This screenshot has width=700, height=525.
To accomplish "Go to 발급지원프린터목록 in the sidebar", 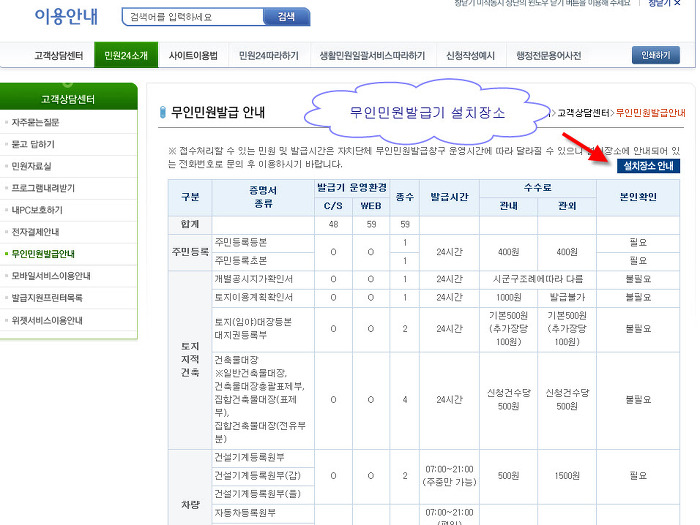I will [x=47, y=298].
